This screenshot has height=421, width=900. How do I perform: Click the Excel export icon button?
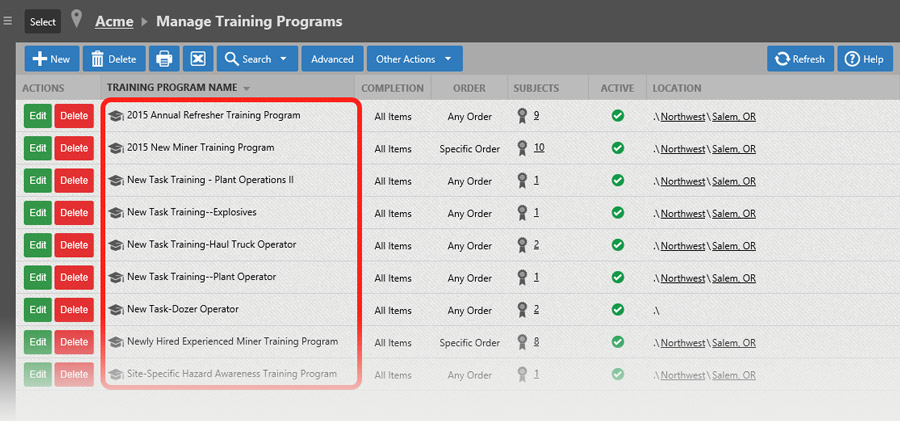click(198, 59)
